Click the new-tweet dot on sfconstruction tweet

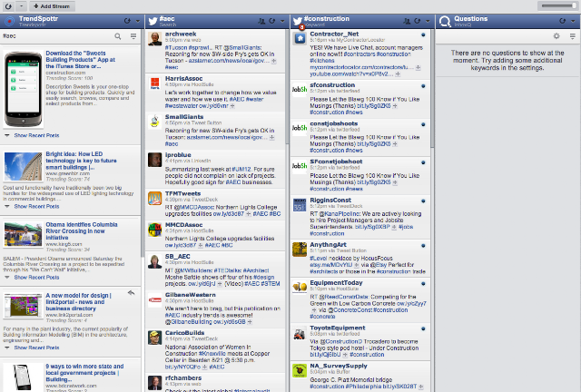point(423,86)
